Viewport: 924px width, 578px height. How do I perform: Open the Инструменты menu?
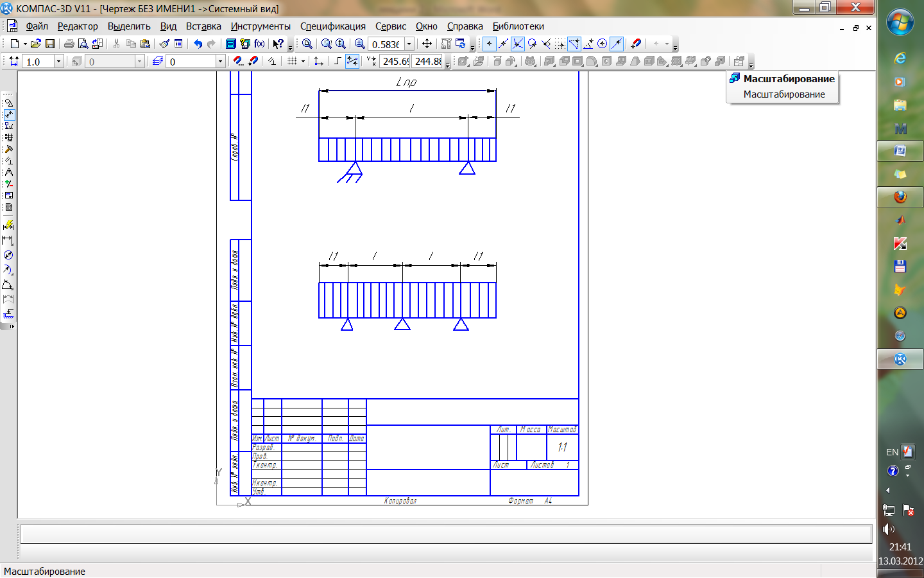point(261,26)
